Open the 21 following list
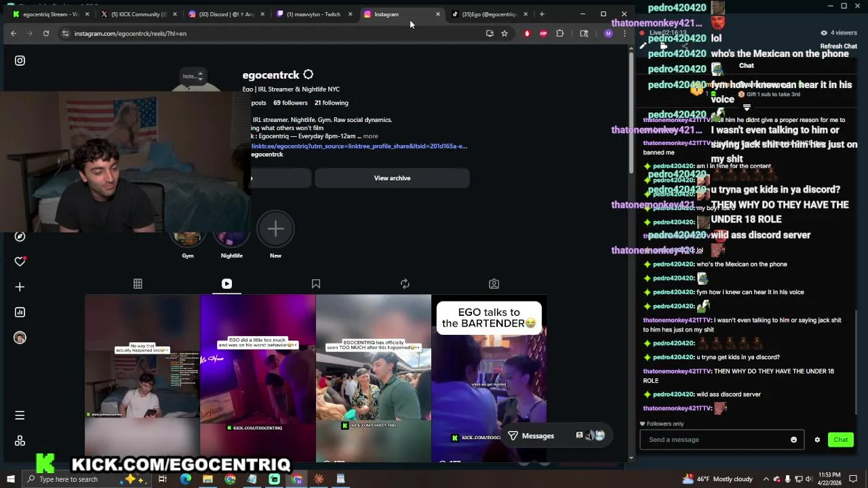Image resolution: width=868 pixels, height=488 pixels. (x=331, y=103)
